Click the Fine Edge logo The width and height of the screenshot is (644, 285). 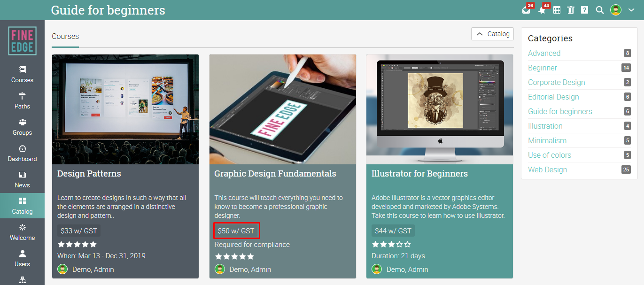(x=22, y=41)
